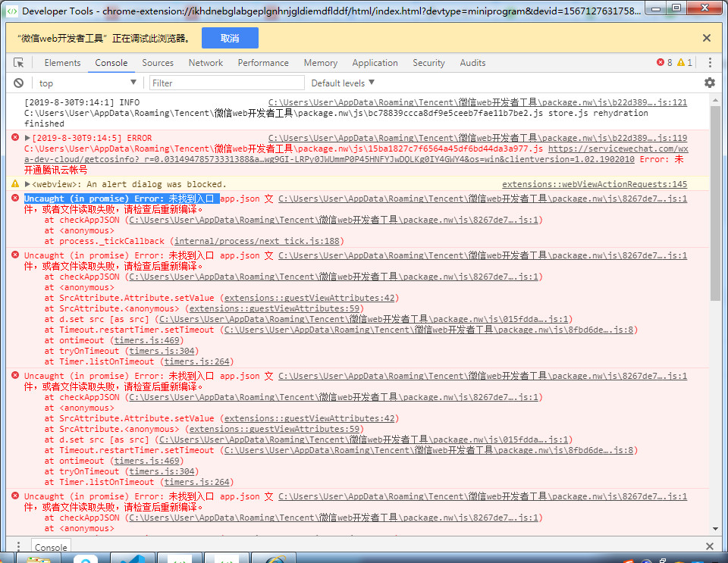
Task: Click the 'store.js rehydration' log text
Action: coord(598,113)
